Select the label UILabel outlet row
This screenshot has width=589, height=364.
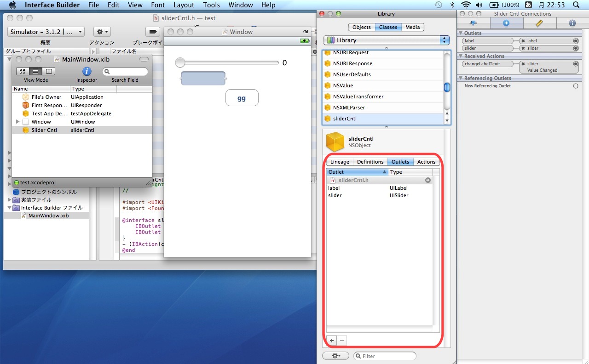pyautogui.click(x=379, y=188)
